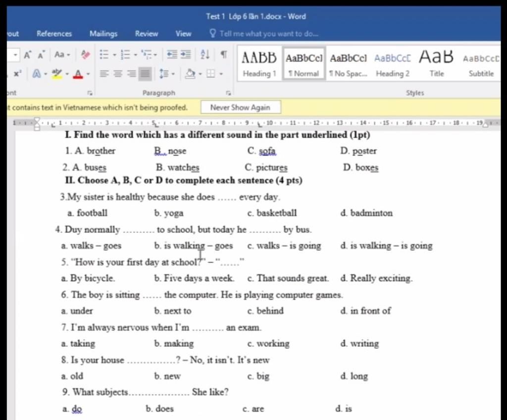The image size is (507, 420).
Task: Click the word 'pictures' in question 2
Action: tap(272, 167)
